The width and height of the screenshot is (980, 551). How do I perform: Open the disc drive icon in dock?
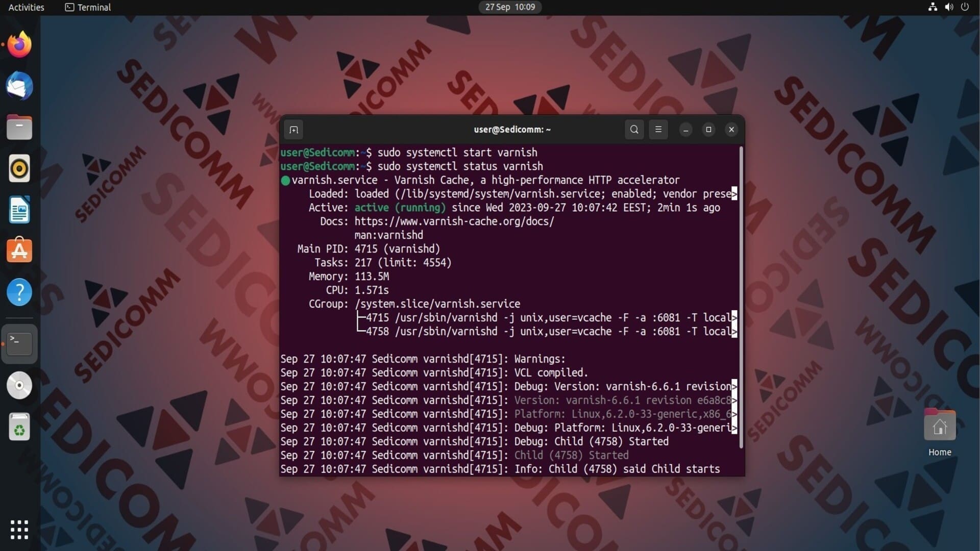19,385
